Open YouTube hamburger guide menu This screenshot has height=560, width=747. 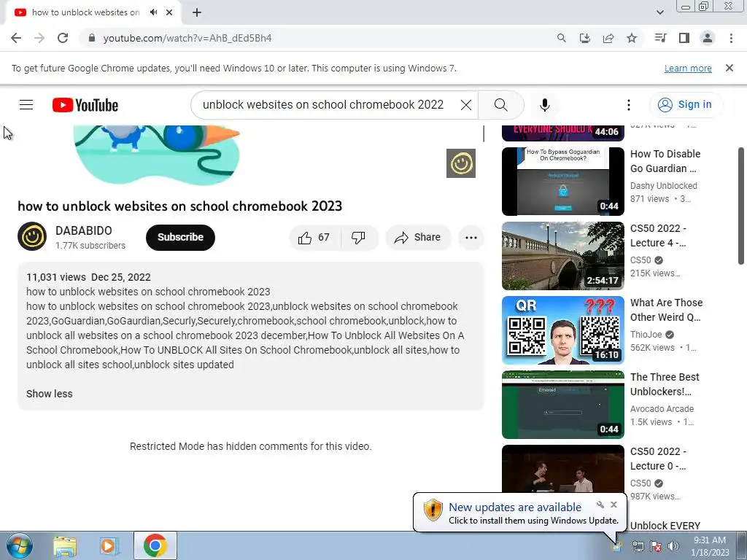[x=26, y=105]
